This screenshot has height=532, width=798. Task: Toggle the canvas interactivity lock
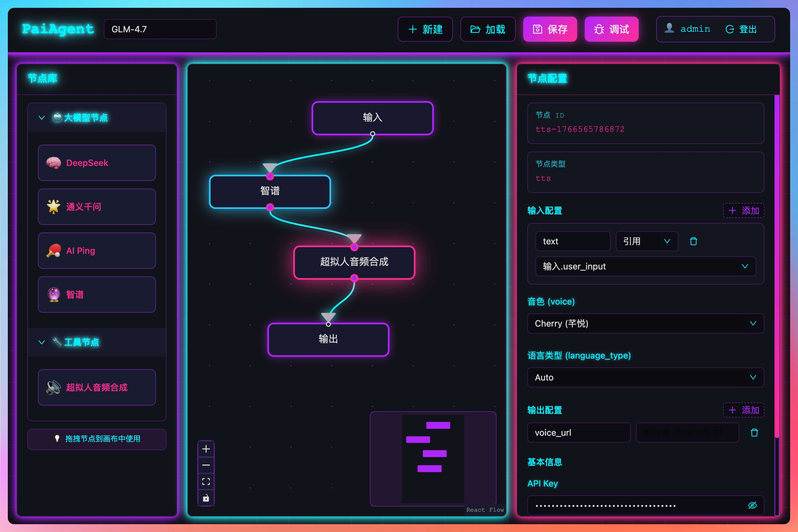[206, 498]
